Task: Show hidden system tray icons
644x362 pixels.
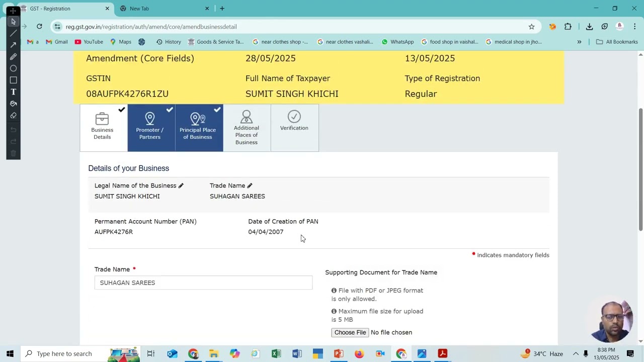Action: click(x=576, y=353)
